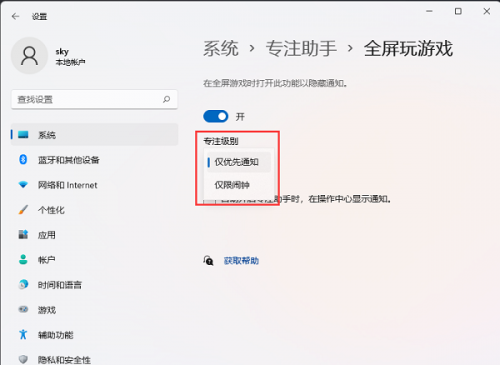Click the back arrow in Settings header
Viewport: 500px width, 365px height.
[x=15, y=16]
